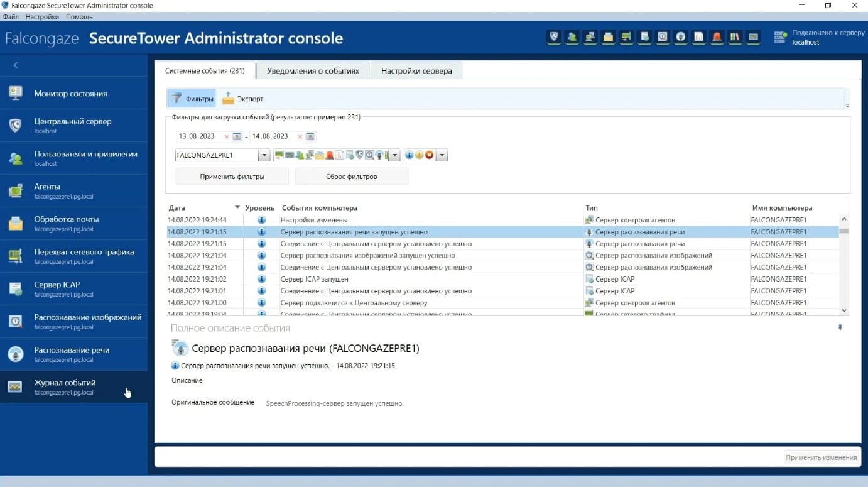Pin the full event description panel
868x487 pixels.
[x=840, y=327]
